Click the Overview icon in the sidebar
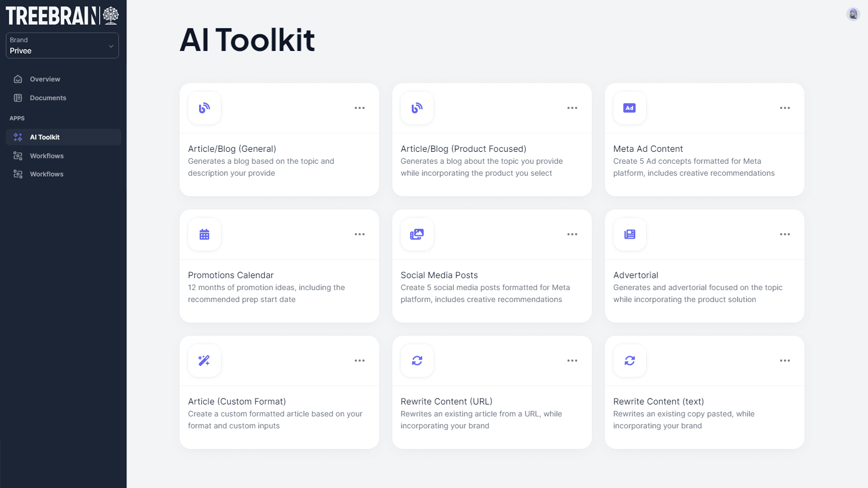 tap(18, 79)
